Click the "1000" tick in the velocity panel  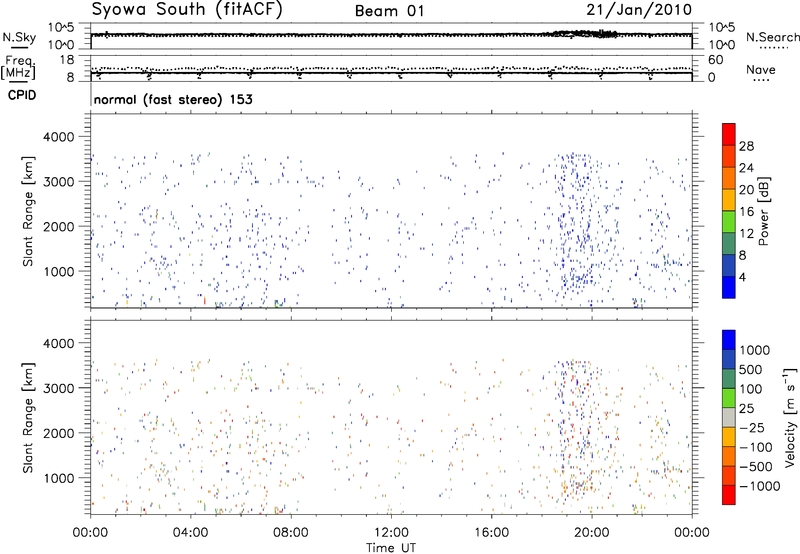(x=59, y=478)
